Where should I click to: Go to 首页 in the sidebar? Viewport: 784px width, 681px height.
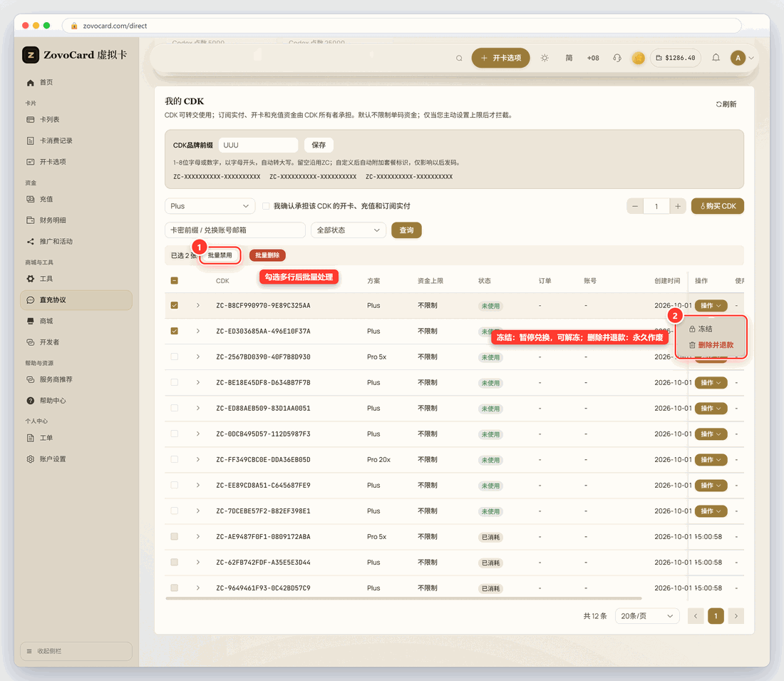point(76,83)
